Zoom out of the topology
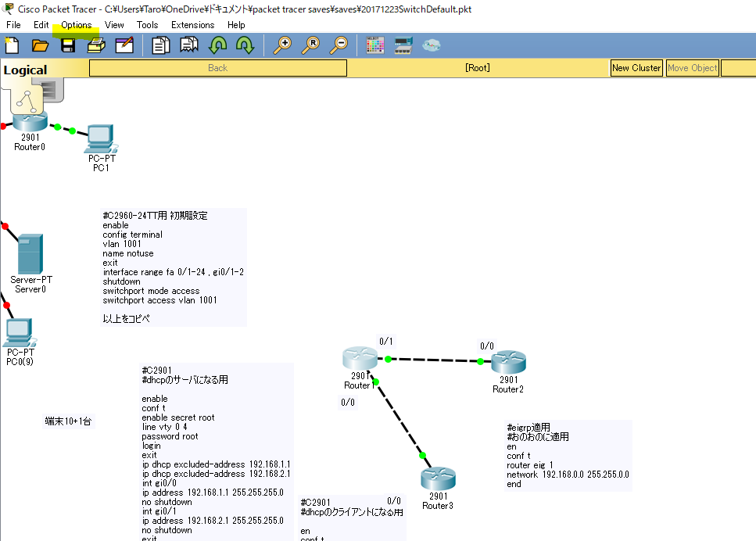Viewport: 756px width, 541px height. coord(339,45)
